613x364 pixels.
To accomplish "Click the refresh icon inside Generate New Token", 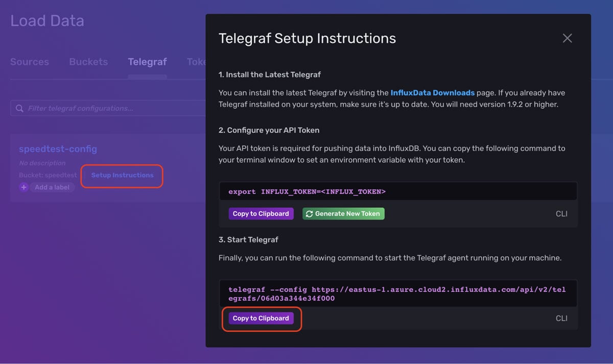I will [x=309, y=213].
